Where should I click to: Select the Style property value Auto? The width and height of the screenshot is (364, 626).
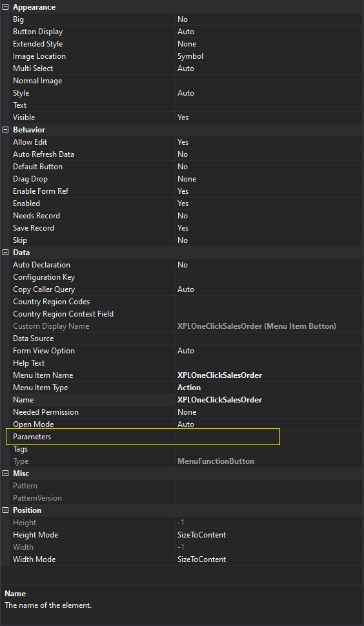186,93
